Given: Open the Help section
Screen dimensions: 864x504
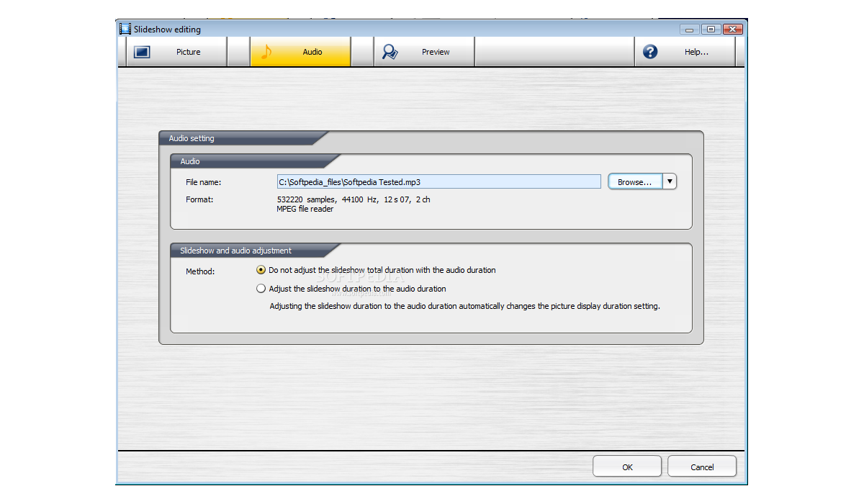Looking at the screenshot, I should (x=685, y=52).
